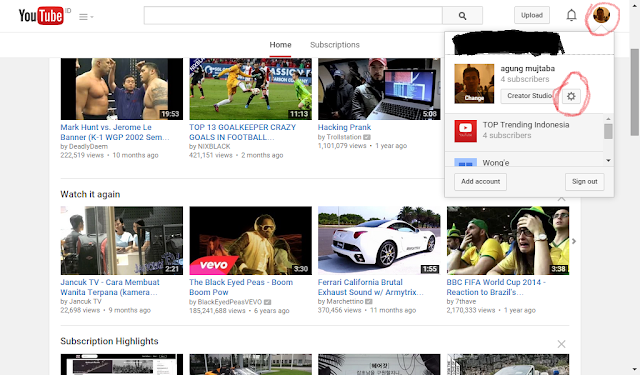The height and width of the screenshot is (375, 640).
Task: Open Hacking Prank video thumbnail
Action: coord(379,89)
